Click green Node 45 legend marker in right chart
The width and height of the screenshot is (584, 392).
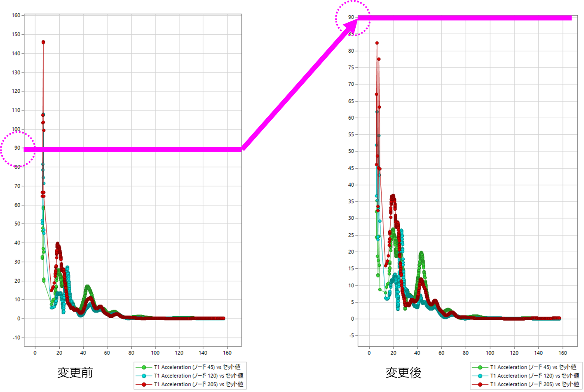(480, 367)
